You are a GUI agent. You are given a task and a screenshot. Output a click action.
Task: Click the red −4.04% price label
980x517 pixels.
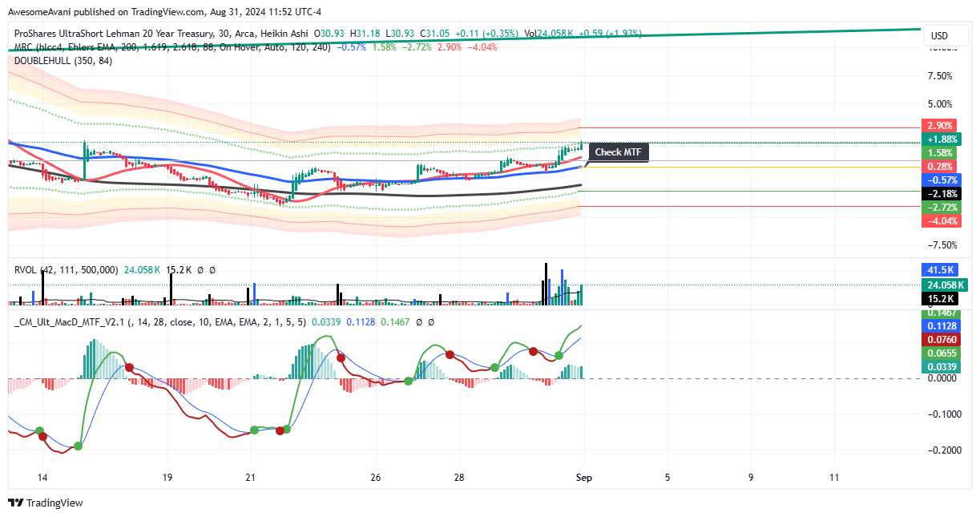(942, 220)
